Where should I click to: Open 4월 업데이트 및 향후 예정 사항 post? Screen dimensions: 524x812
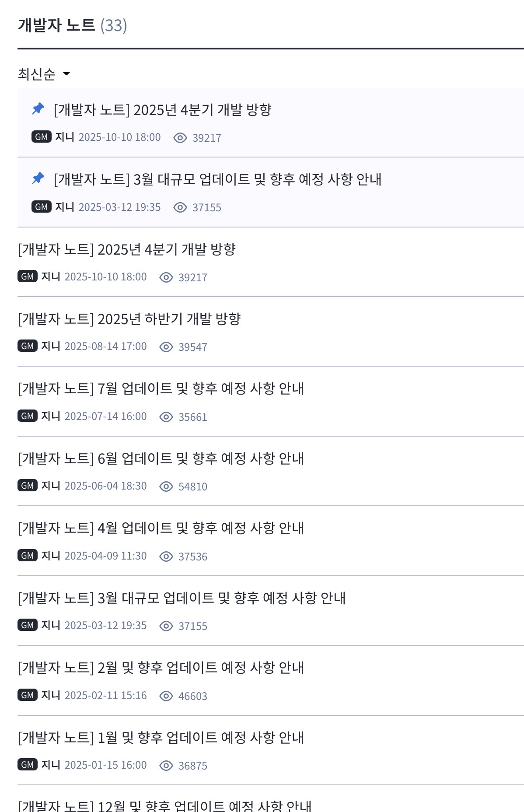click(161, 528)
